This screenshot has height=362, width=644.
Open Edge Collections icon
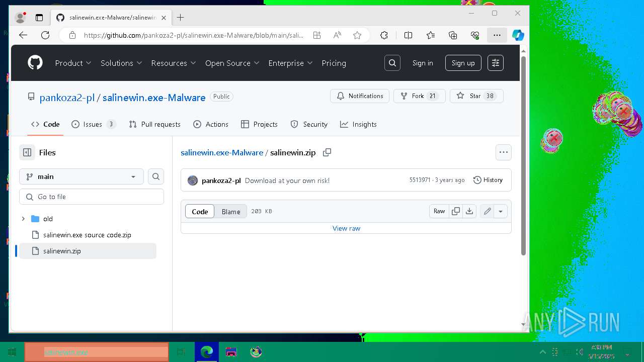(453, 35)
